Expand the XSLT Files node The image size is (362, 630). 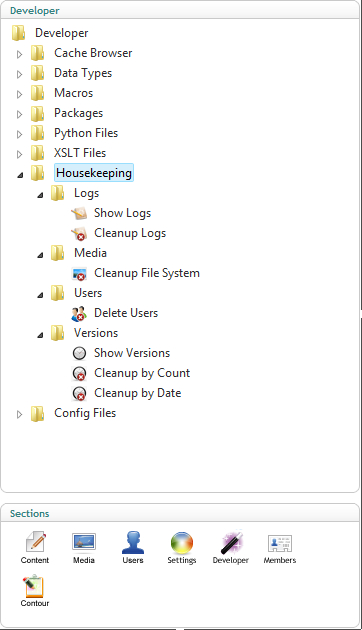[x=19, y=154]
